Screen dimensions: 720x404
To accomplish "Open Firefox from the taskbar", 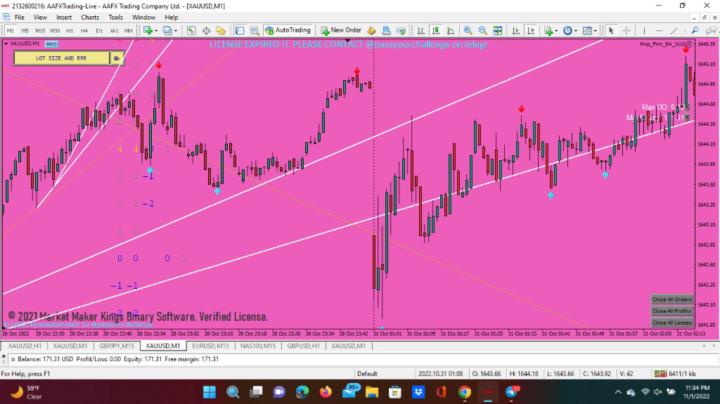I will 326,392.
